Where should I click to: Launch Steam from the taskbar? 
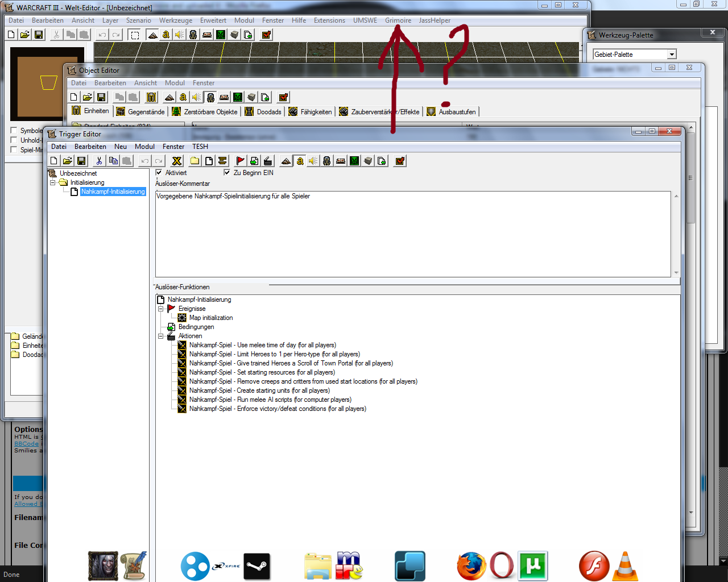point(257,566)
